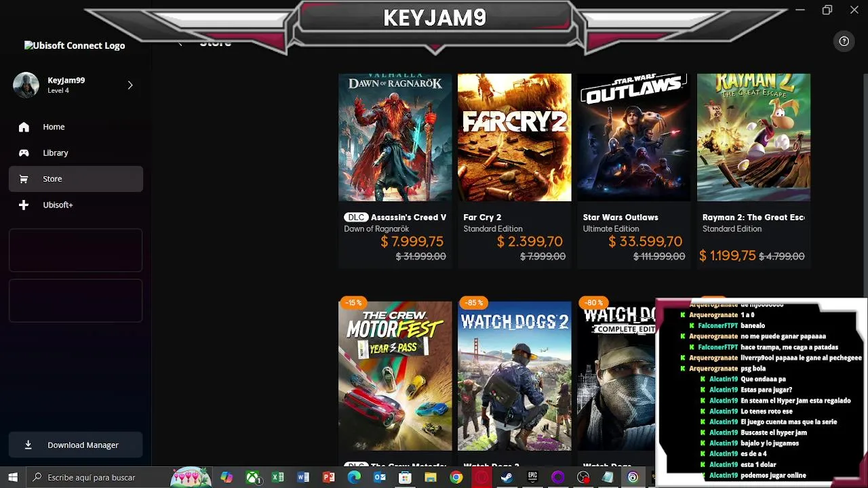
Task: Click the Ubisoft+ plus icon
Action: point(24,205)
